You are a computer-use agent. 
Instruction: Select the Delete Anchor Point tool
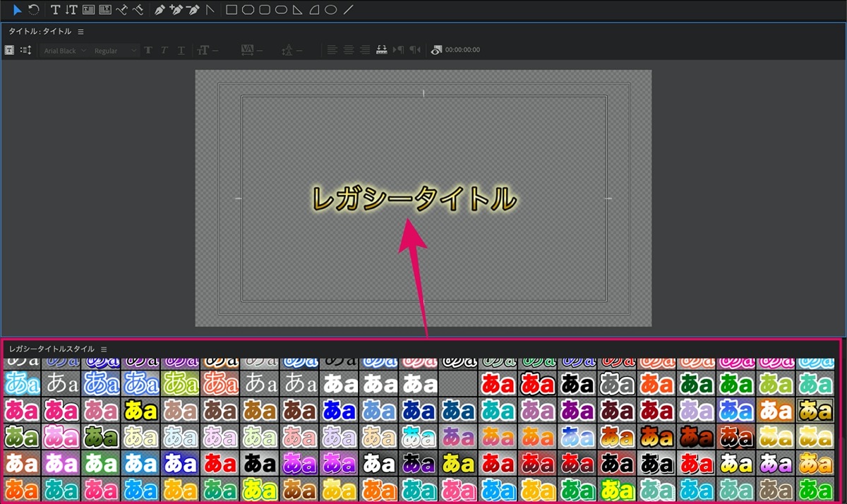193,10
